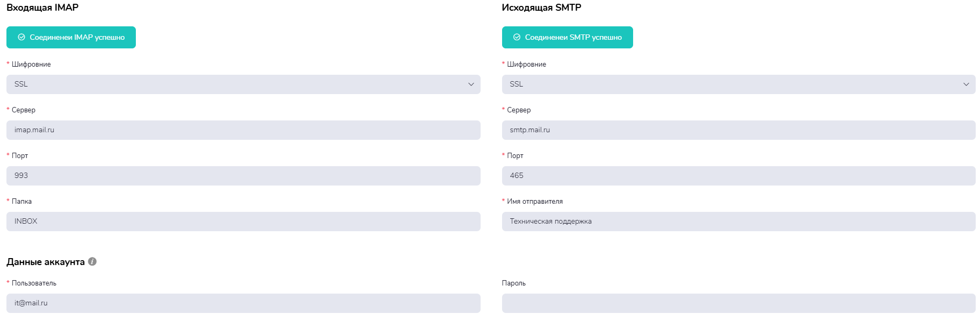Click the checkmark icon in IMAP status button

click(x=21, y=37)
